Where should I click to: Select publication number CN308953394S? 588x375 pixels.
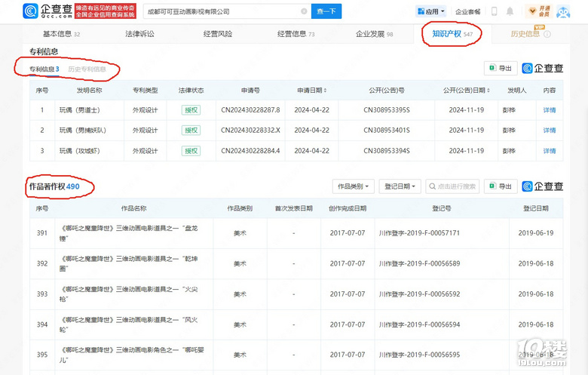(x=387, y=151)
